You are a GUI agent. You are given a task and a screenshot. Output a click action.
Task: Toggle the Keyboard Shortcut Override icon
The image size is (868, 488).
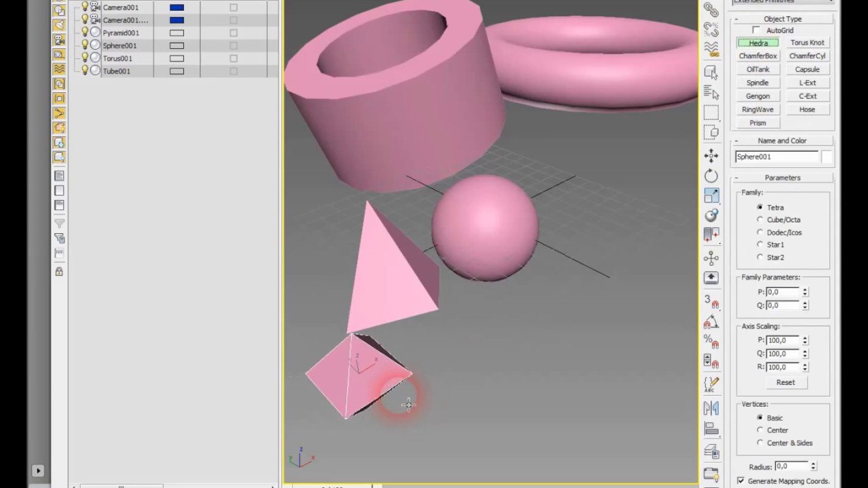click(711, 277)
